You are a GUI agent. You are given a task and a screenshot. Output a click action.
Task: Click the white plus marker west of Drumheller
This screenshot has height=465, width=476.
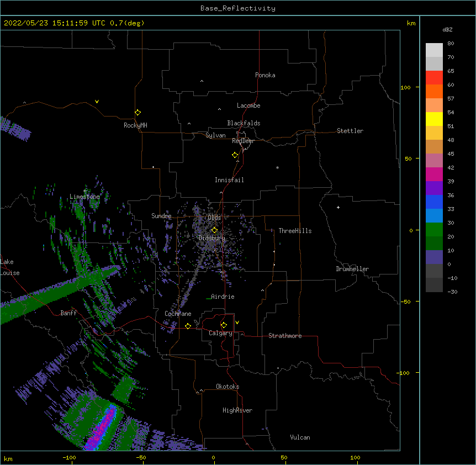point(338,207)
